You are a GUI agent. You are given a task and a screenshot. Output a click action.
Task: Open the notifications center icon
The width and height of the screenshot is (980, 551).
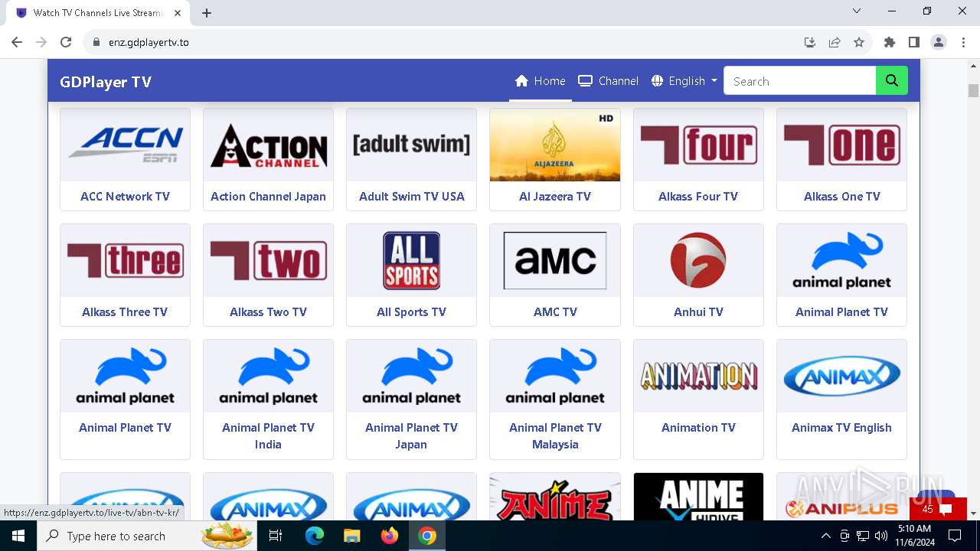coord(955,536)
